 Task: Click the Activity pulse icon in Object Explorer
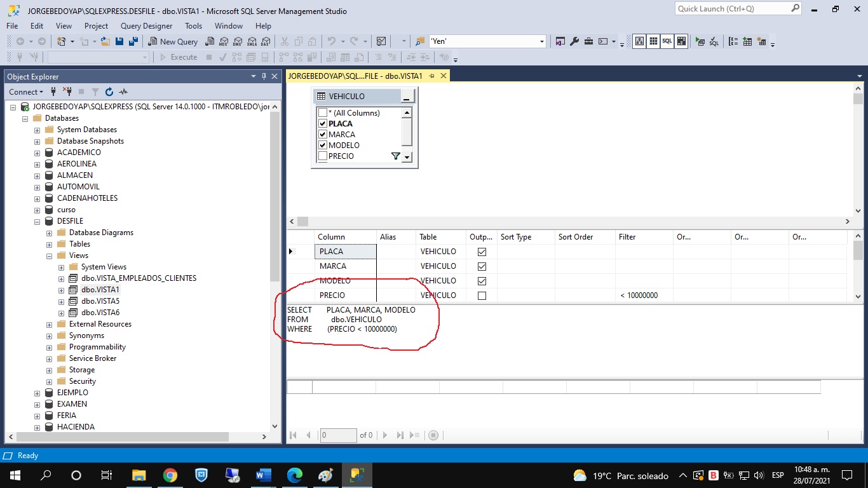[x=123, y=92]
